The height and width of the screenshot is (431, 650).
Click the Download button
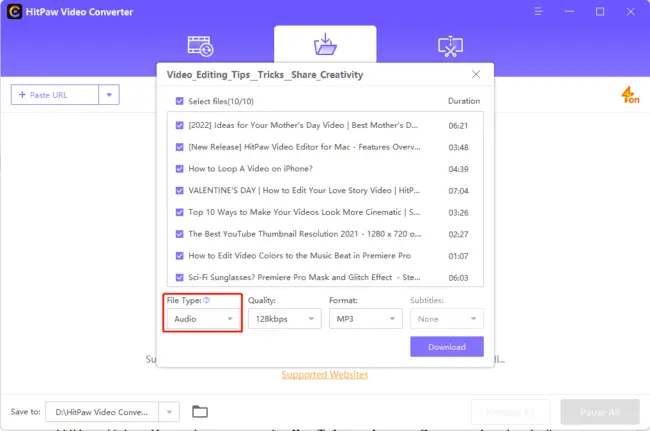click(447, 346)
